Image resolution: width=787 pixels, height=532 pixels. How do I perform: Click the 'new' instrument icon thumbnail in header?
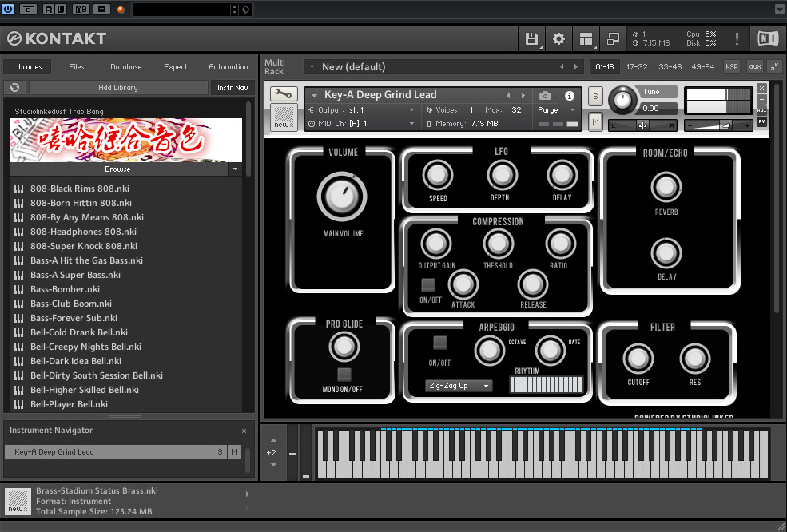coord(283,117)
